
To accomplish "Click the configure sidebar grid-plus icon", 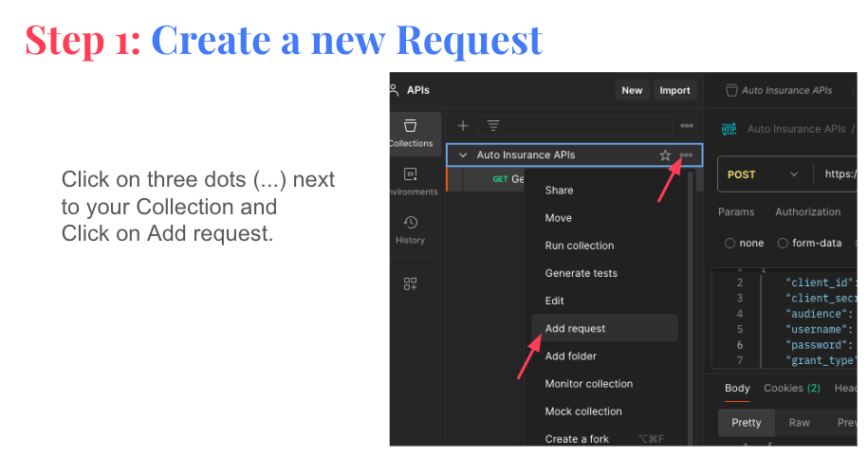I will [410, 283].
